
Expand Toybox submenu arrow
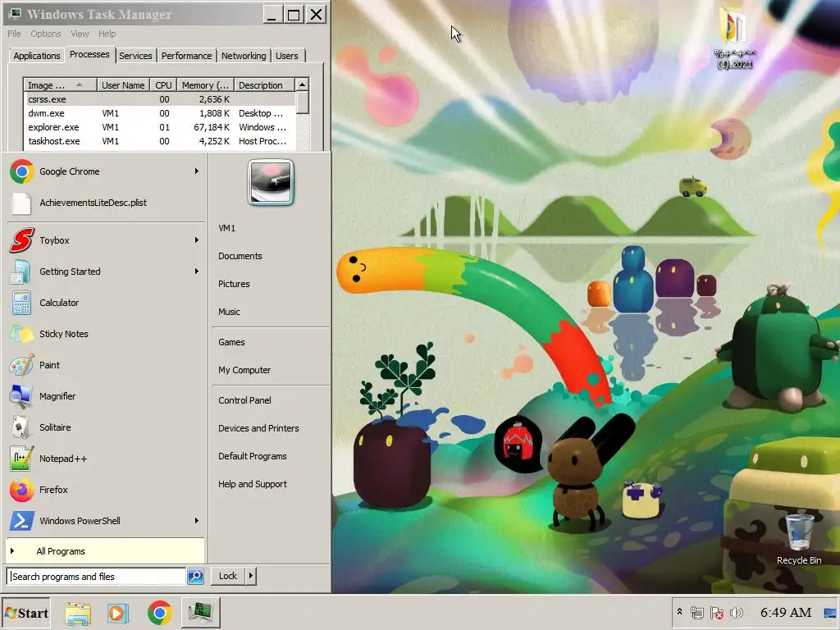click(197, 240)
